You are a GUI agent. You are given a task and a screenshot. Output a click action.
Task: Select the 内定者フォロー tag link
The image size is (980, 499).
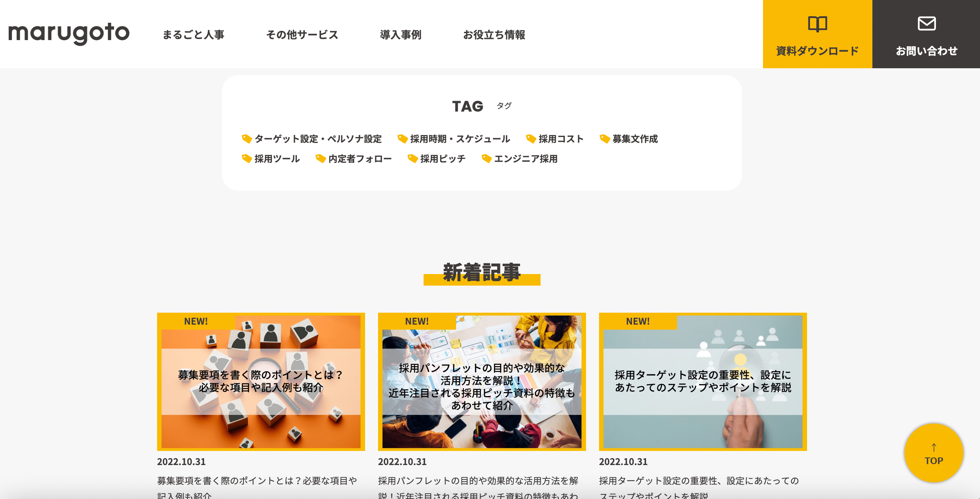360,159
